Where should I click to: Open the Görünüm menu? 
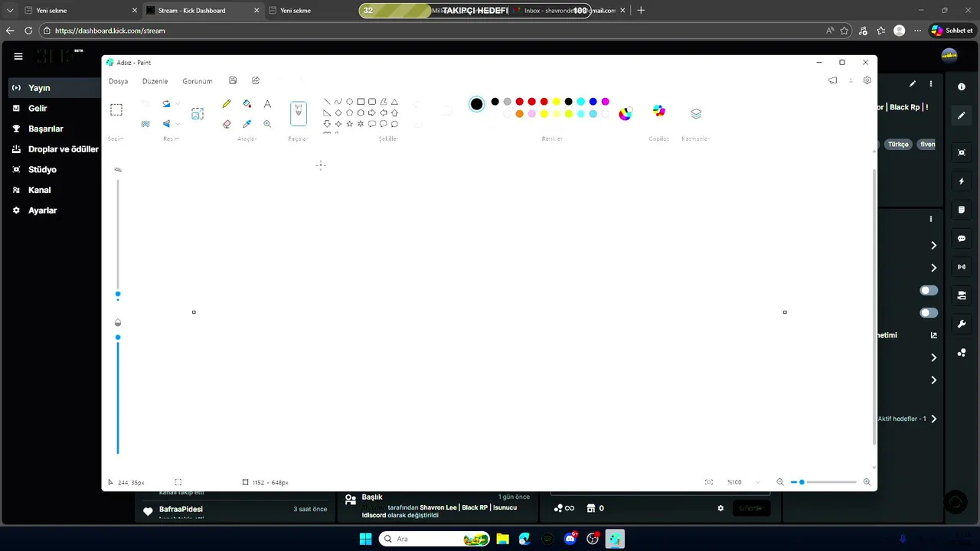198,81
